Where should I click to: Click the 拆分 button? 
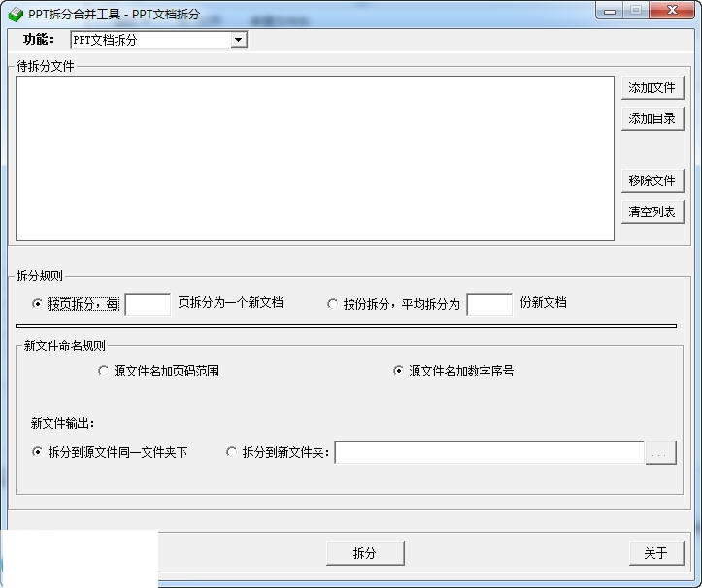pyautogui.click(x=365, y=553)
